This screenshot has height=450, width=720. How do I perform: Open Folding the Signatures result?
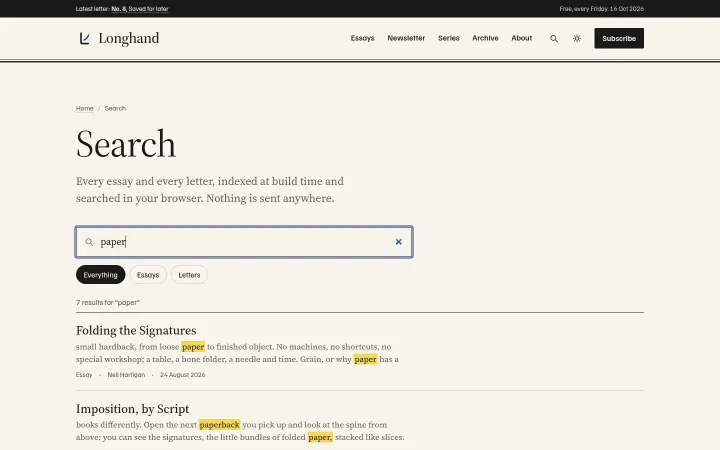(136, 330)
